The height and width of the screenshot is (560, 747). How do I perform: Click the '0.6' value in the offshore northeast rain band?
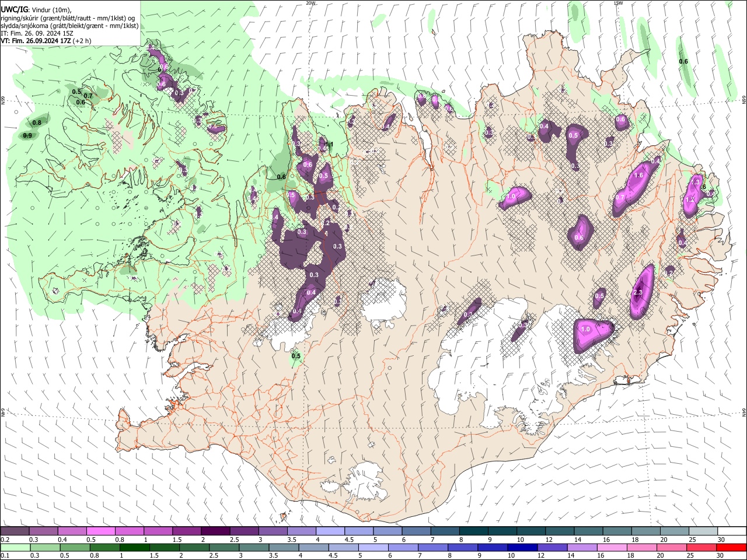point(683,62)
